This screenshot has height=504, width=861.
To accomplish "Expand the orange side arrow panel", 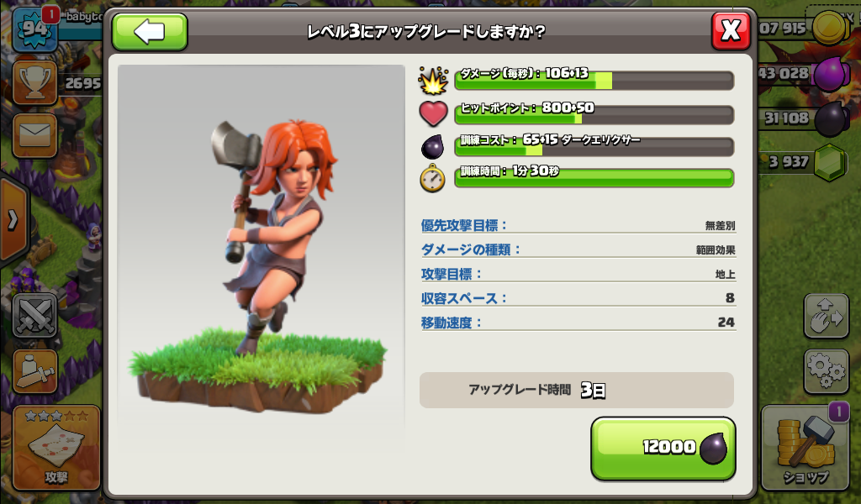I will pyautogui.click(x=13, y=220).
